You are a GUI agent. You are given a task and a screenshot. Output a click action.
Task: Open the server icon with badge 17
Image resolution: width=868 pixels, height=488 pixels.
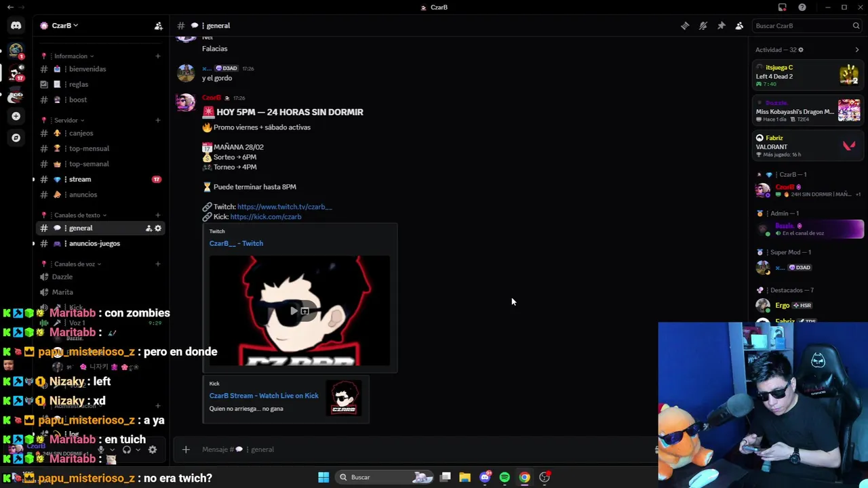[16, 73]
